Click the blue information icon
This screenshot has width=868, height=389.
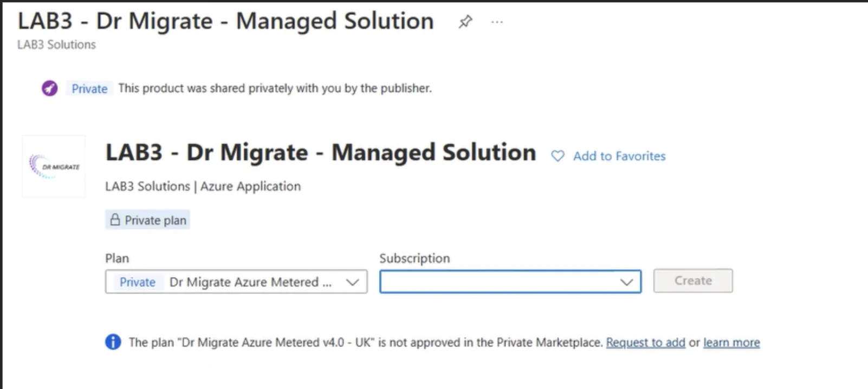pos(113,342)
